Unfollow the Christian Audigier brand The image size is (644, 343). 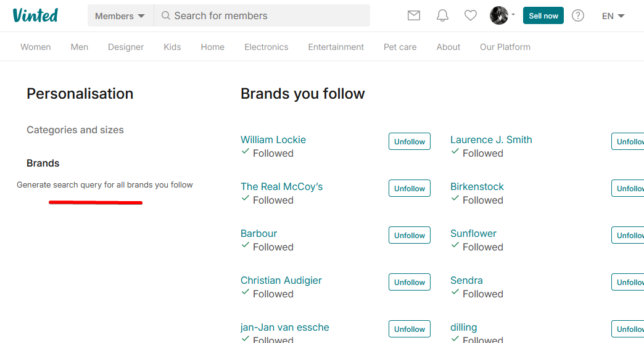[410, 282]
